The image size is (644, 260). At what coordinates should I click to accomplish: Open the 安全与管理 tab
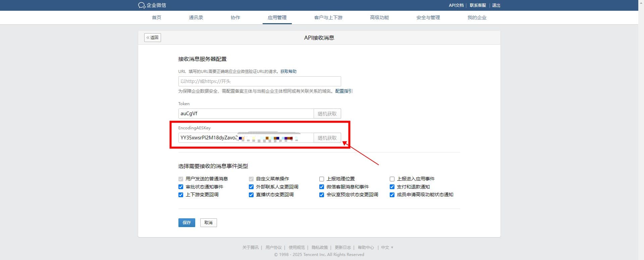[428, 17]
